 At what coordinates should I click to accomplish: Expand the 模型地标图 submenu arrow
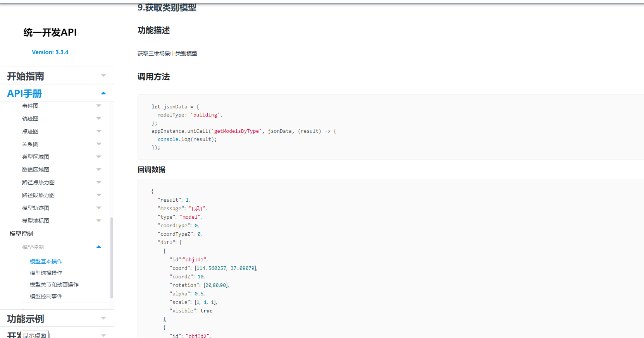[x=99, y=221]
